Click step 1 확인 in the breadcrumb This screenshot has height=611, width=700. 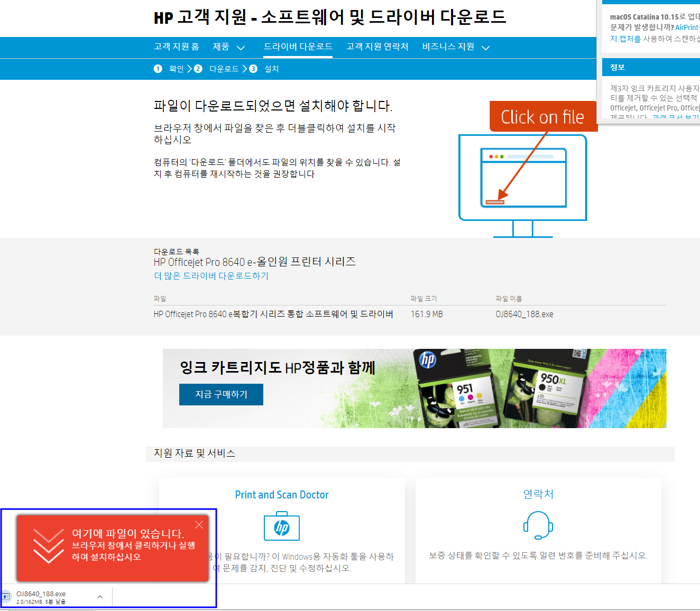pyautogui.click(x=169, y=69)
